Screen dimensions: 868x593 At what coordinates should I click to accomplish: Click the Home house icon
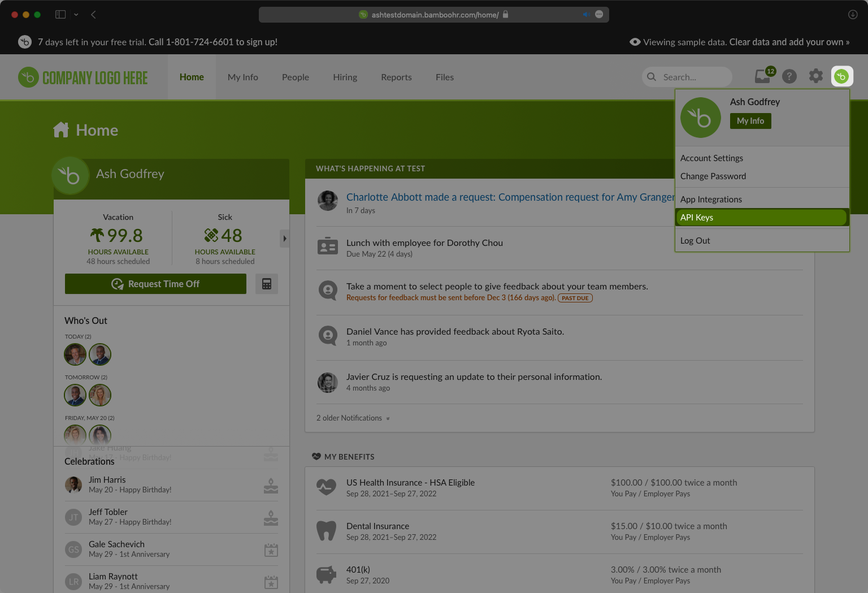(x=61, y=130)
